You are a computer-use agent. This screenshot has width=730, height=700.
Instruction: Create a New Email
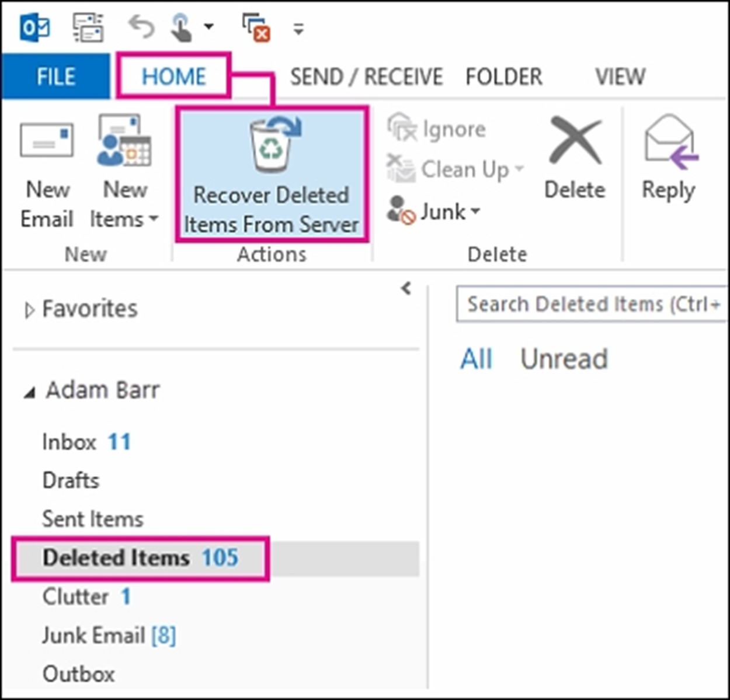click(47, 174)
